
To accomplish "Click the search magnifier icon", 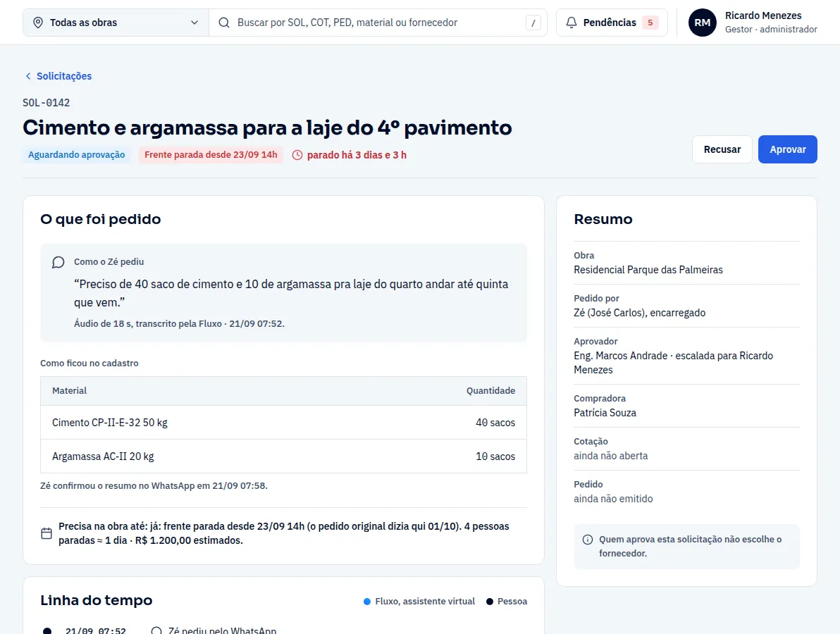I will 225,23.
